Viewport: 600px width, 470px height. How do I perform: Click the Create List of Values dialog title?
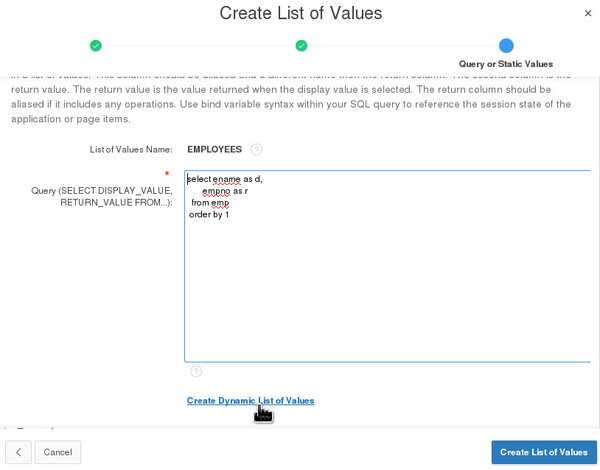300,14
